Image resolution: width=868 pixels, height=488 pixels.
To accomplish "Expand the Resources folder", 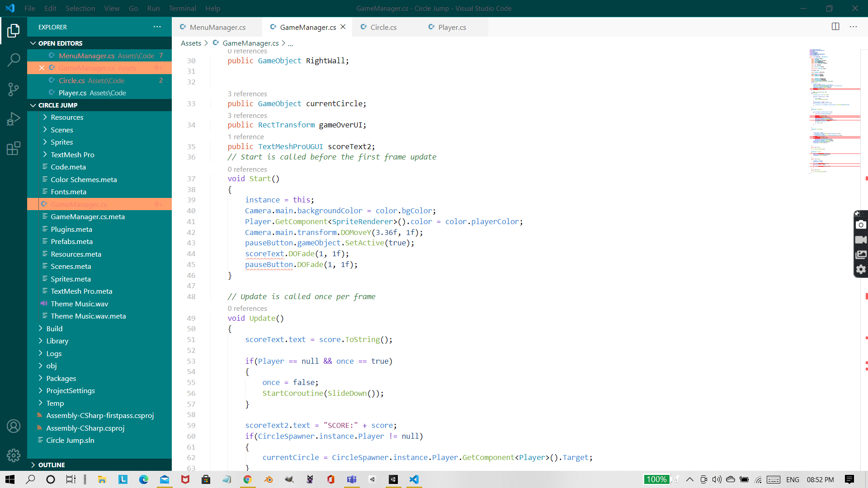I will pyautogui.click(x=99, y=117).
